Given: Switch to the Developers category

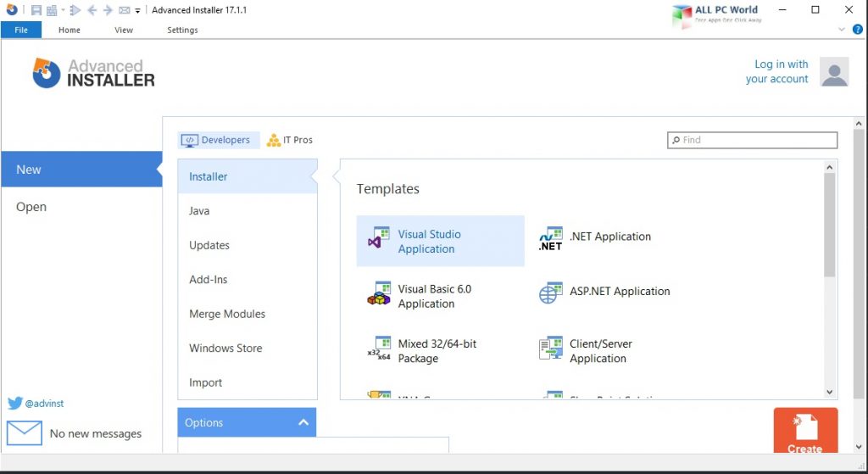Looking at the screenshot, I should pos(219,140).
